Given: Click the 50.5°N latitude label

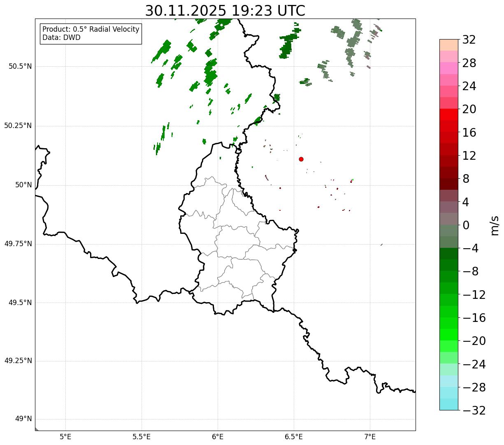Looking at the screenshot, I should (x=20, y=66).
